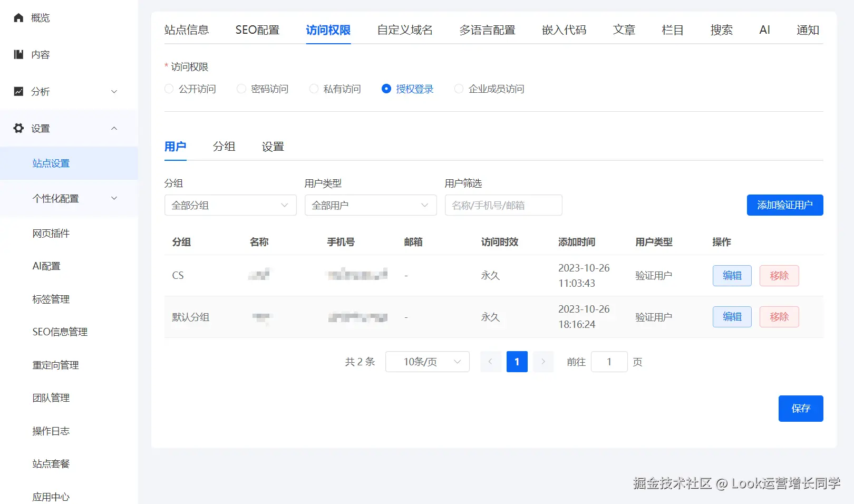
Task: Go to 重定向管理 in the sidebar
Action: (x=55, y=365)
